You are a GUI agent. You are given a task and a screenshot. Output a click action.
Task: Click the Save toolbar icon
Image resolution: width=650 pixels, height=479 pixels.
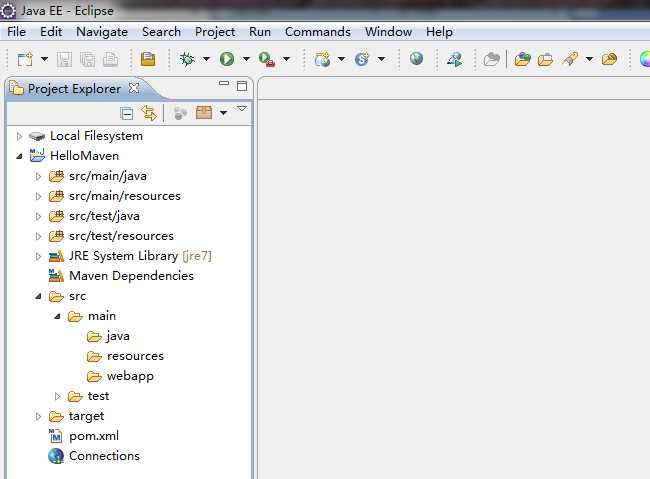pyautogui.click(x=64, y=59)
